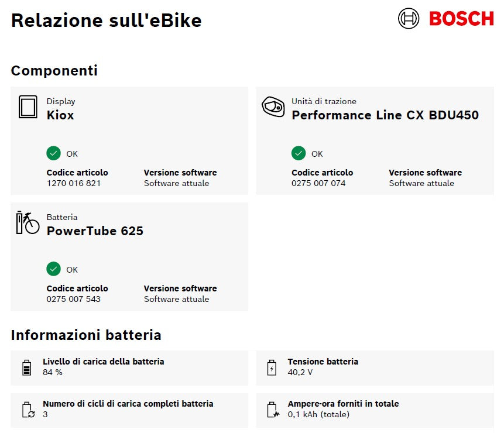Click the battery charge level icon
This screenshot has height=433, width=504.
coord(27,367)
